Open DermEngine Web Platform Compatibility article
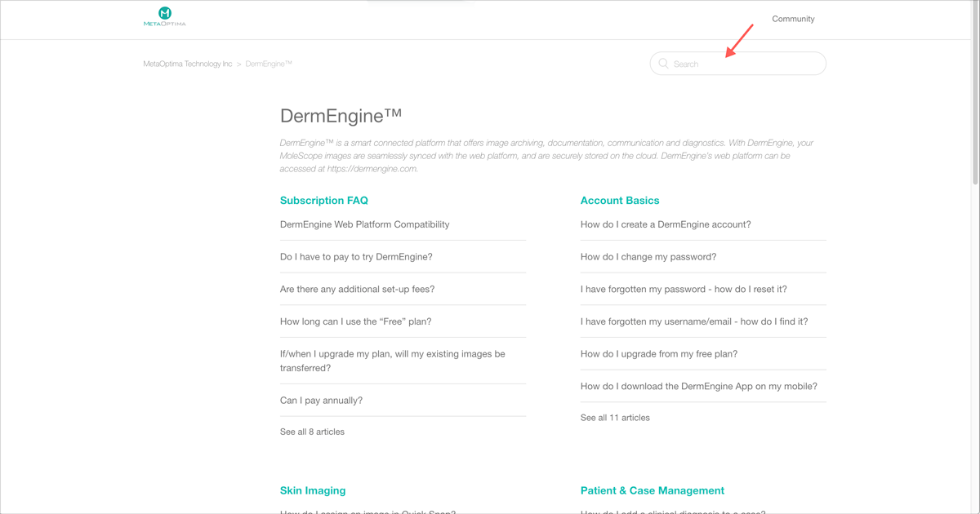980x514 pixels. pyautogui.click(x=364, y=224)
